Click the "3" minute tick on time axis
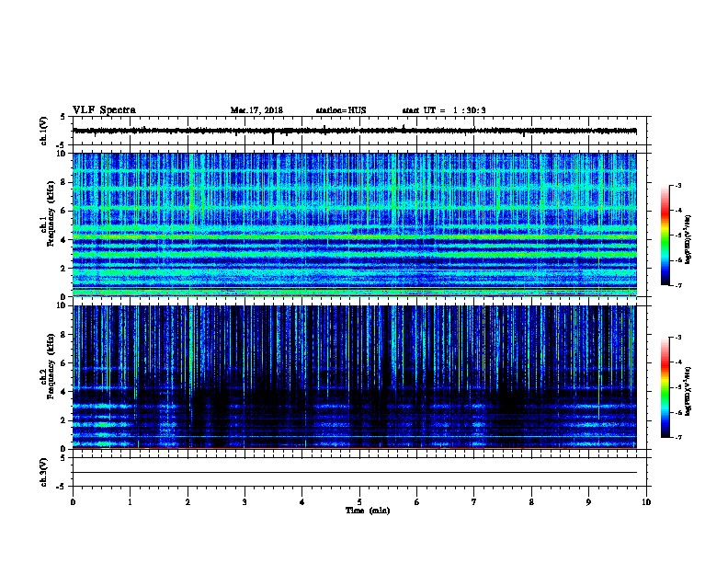 pyautogui.click(x=245, y=502)
